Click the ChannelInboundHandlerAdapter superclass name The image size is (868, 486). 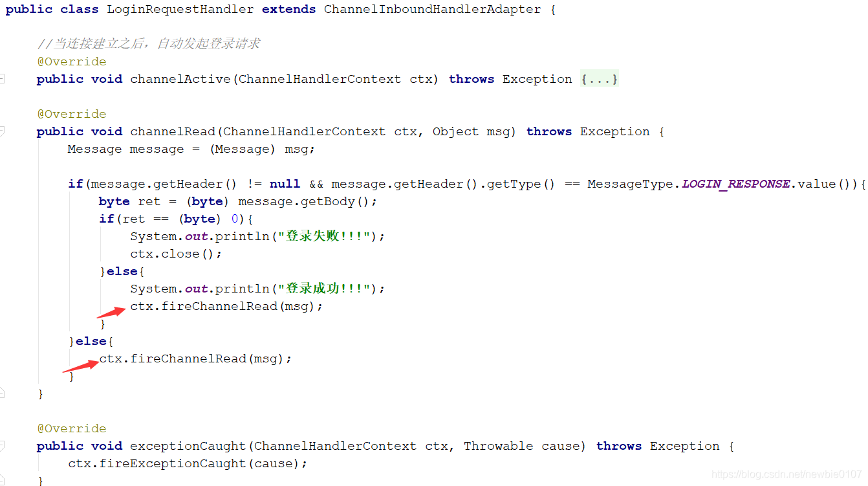click(433, 9)
